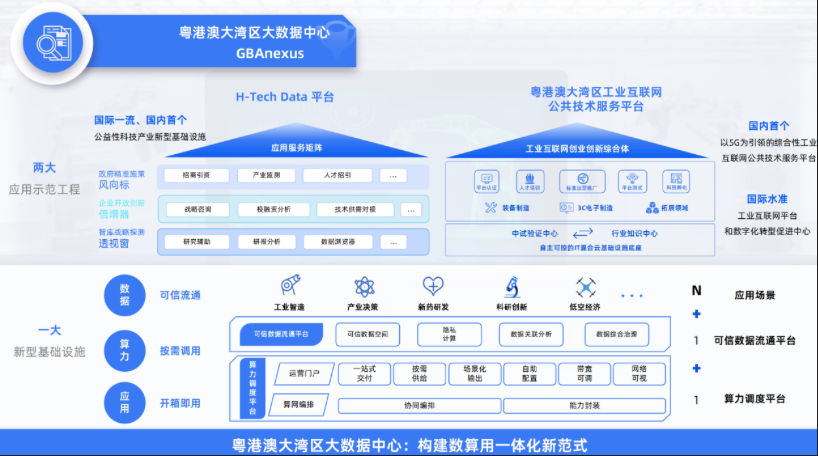
Task: Select the 隐私计算 box
Action: (449, 334)
